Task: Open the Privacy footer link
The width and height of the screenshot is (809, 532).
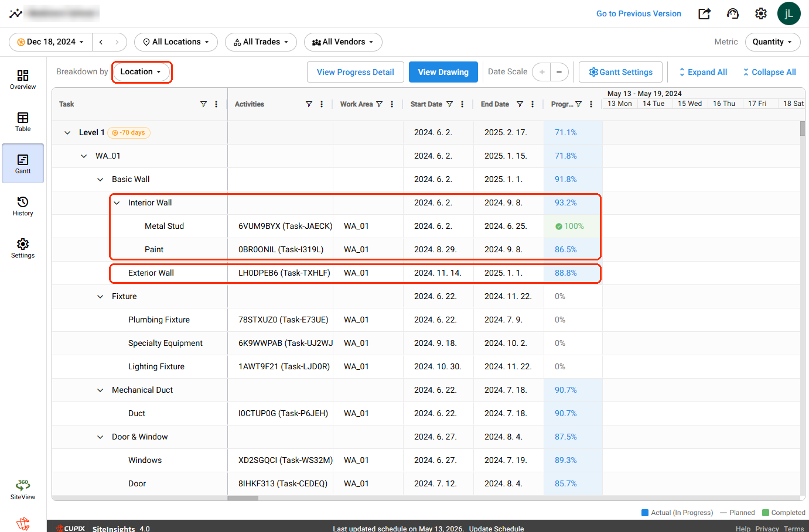Action: 767,528
